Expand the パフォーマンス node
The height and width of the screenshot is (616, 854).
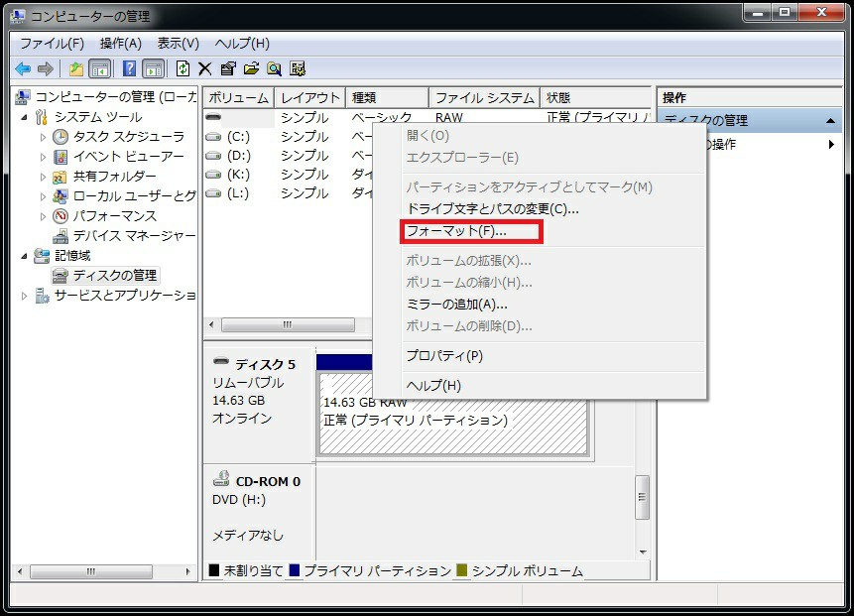[x=43, y=216]
